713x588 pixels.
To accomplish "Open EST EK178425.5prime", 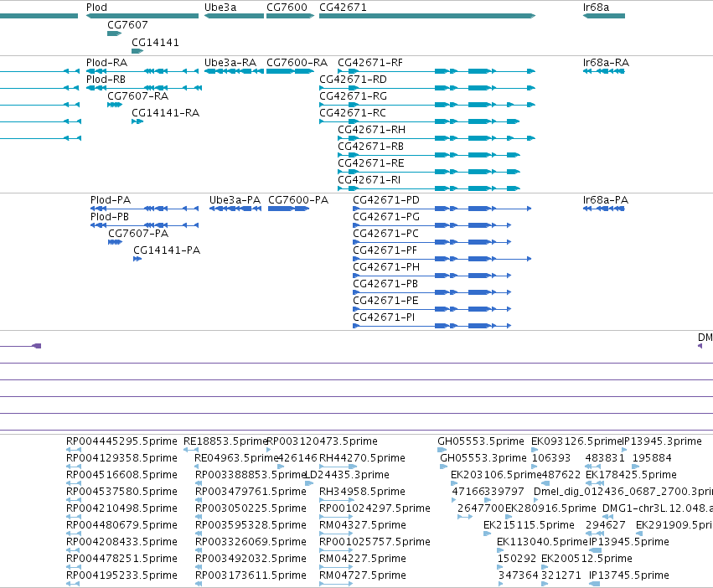I will (631, 474).
